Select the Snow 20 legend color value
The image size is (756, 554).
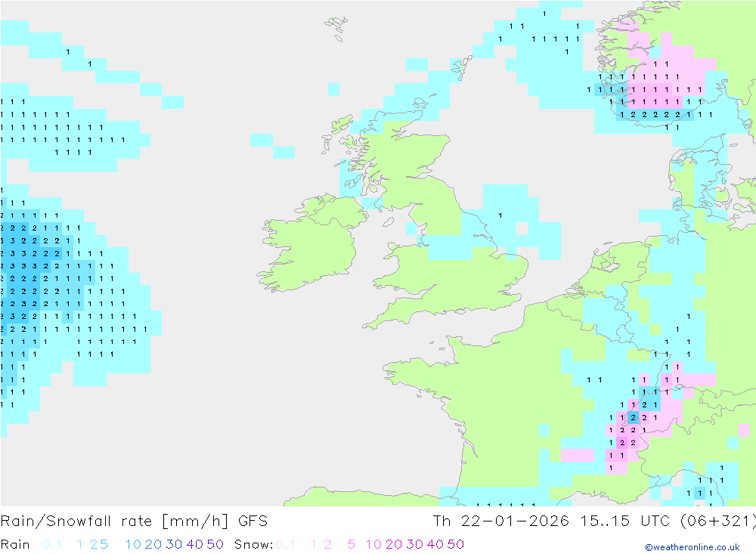point(394,544)
